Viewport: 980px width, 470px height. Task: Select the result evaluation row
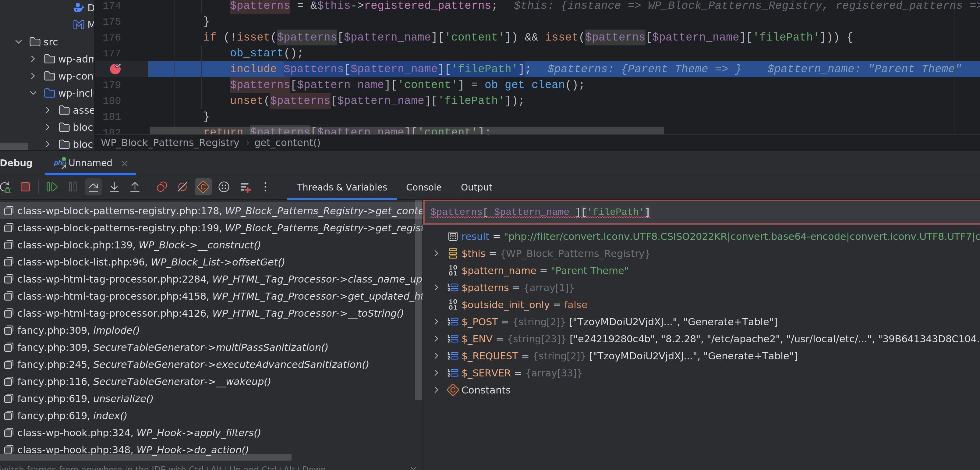[702, 237]
